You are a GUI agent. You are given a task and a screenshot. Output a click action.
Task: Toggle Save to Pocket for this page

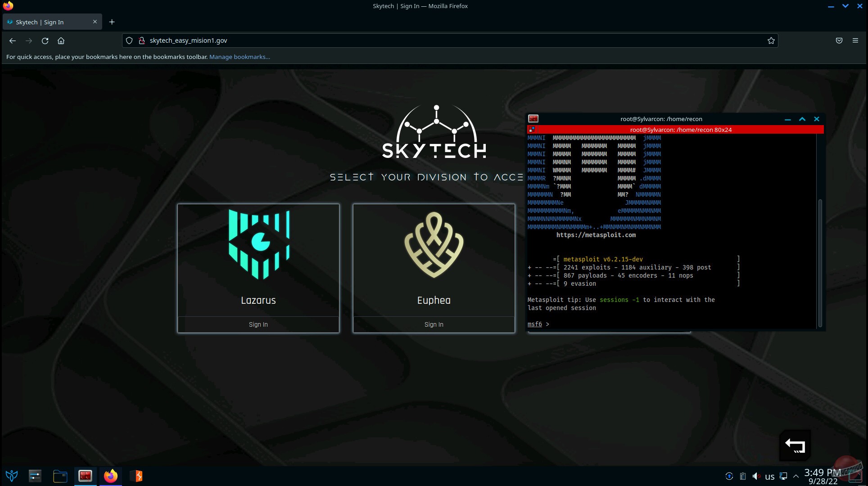(839, 40)
